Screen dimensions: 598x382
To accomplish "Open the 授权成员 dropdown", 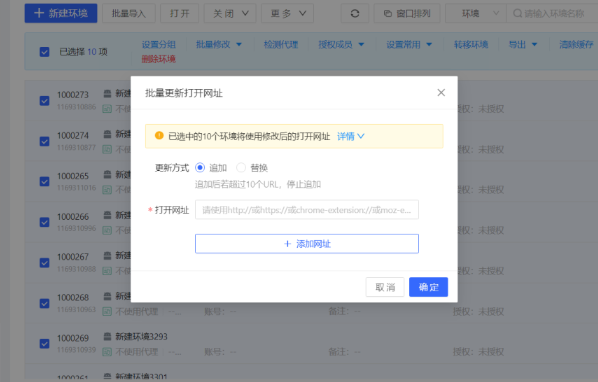I will (x=341, y=45).
